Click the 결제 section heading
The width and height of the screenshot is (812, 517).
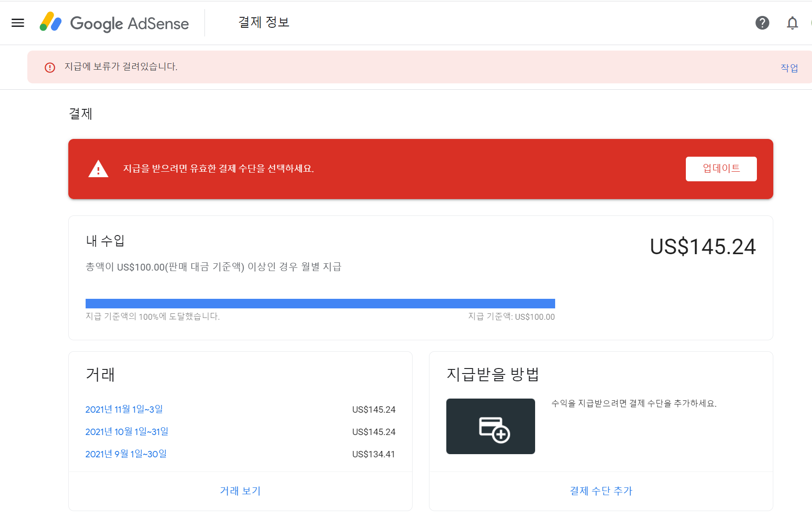click(81, 114)
